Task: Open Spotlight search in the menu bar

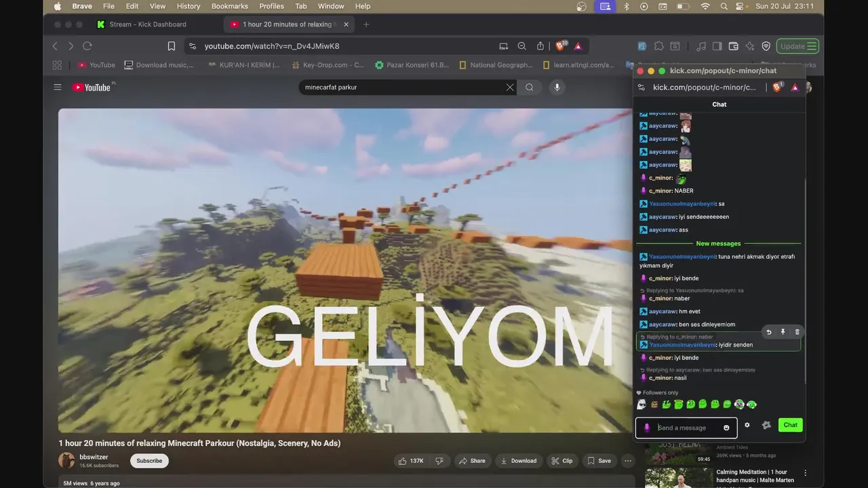Action: pos(724,6)
